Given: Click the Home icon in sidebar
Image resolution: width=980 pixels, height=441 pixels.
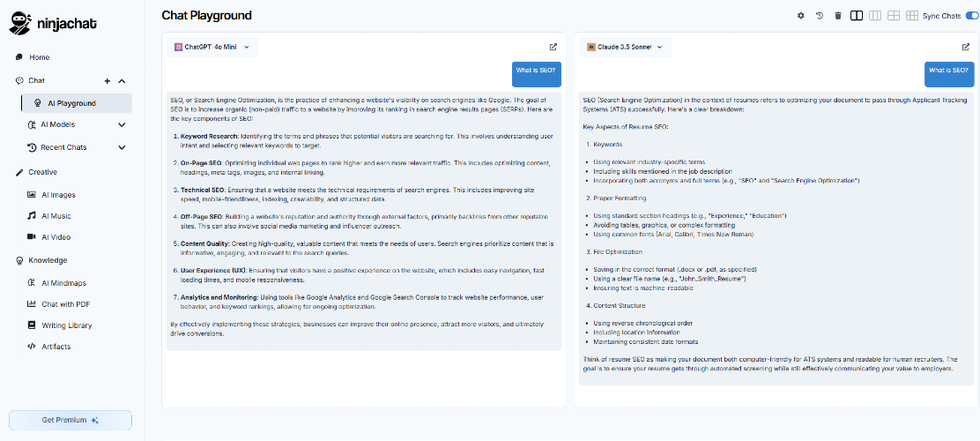Looking at the screenshot, I should (x=19, y=57).
